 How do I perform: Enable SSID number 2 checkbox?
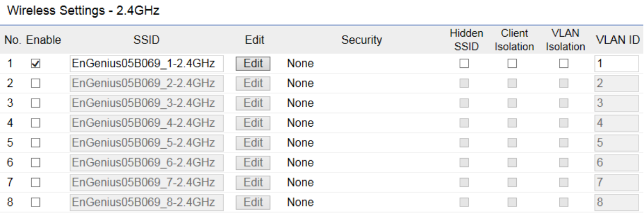36,84
